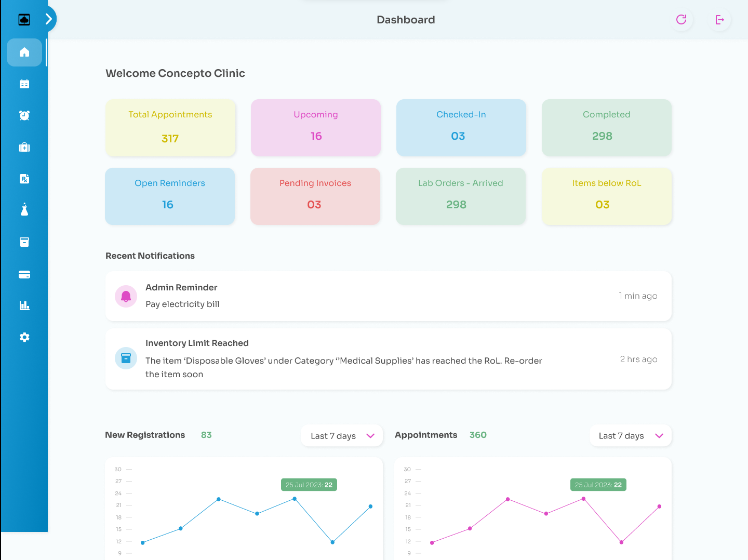Click the Inventory Limit Reached notification
This screenshot has width=748, height=560.
389,358
